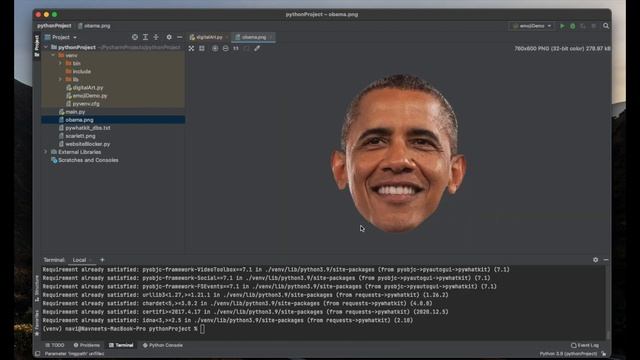Viewport: 640px width, 360px height.
Task: Open Search Everywhere magnifier
Action: [606, 26]
